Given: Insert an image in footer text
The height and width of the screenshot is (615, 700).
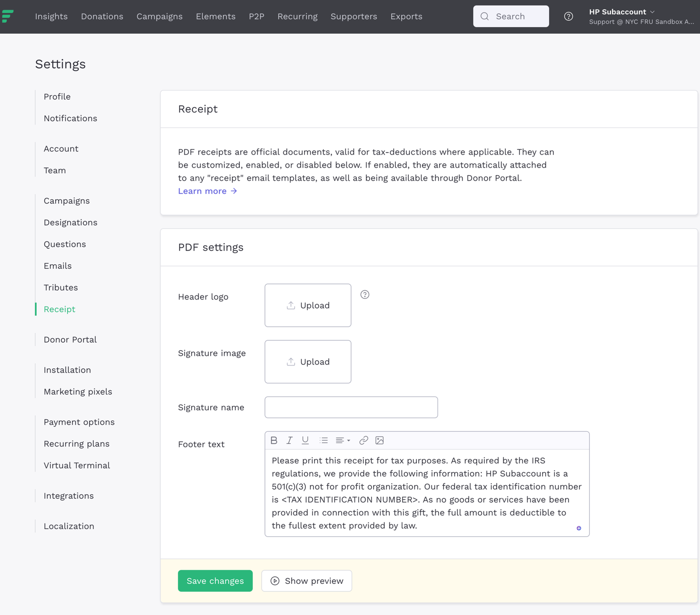Looking at the screenshot, I should (x=380, y=440).
